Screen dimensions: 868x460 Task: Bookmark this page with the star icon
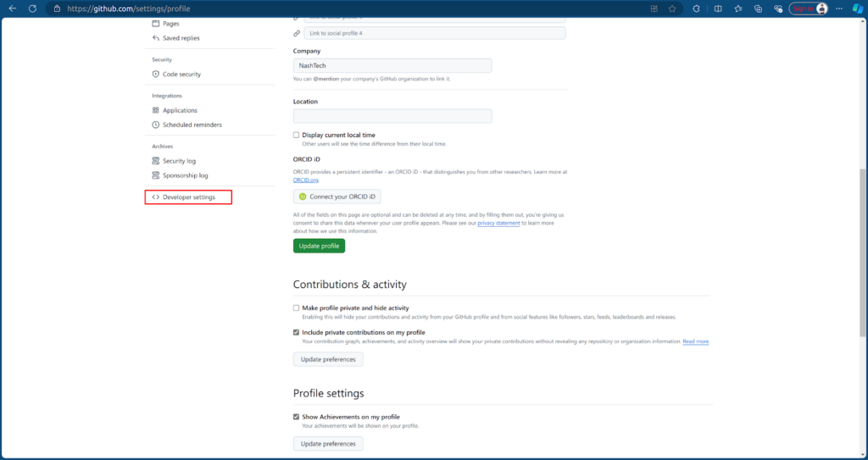click(x=671, y=8)
